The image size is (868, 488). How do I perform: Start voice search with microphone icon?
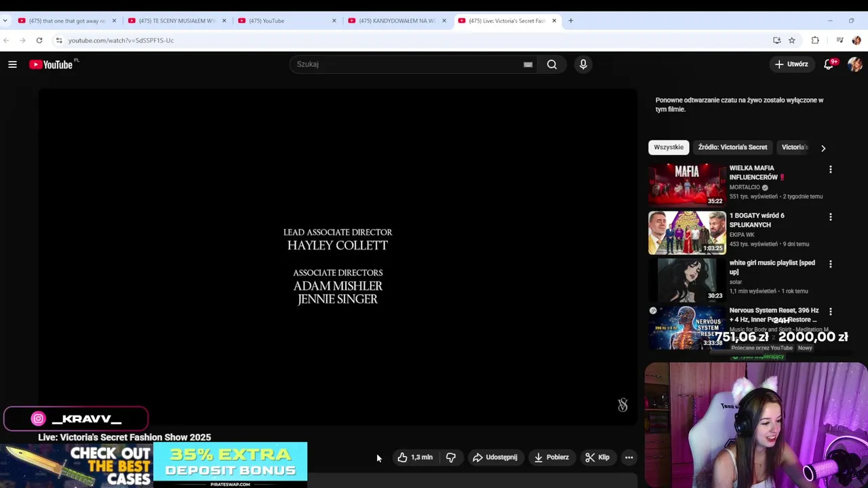(583, 64)
